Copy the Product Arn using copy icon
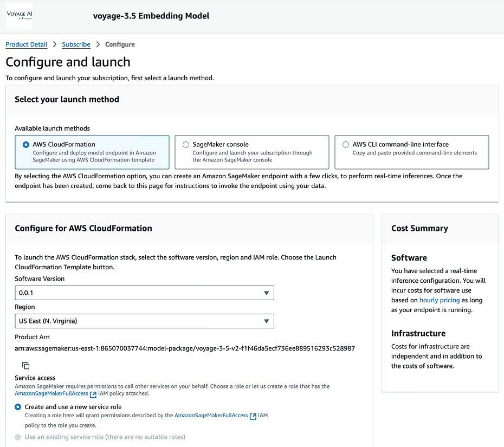Screen dimensions: 504x447 (x=25, y=365)
